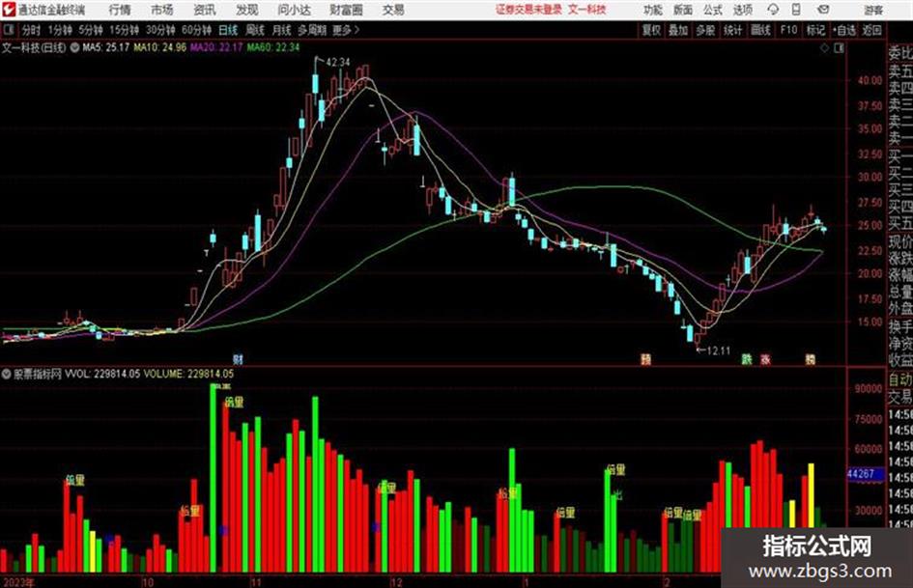Screen dimensions: 913x588
Task: Click the 11 month marker on date axis
Action: click(x=256, y=582)
